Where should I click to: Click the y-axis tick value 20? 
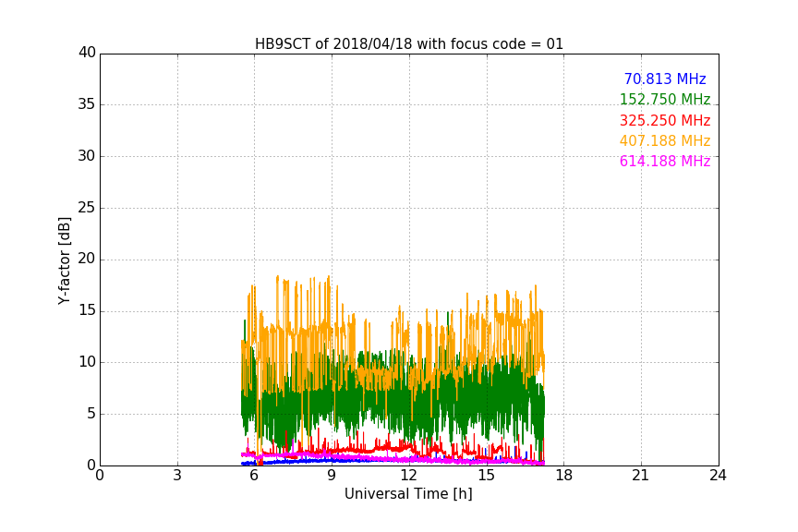pyautogui.click(x=87, y=259)
